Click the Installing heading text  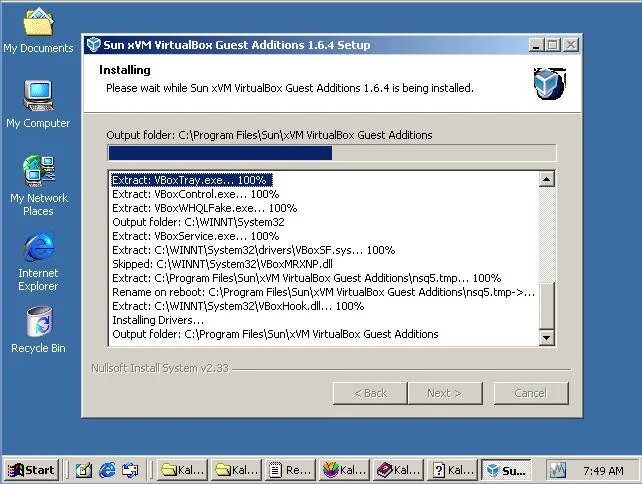pyautogui.click(x=125, y=70)
